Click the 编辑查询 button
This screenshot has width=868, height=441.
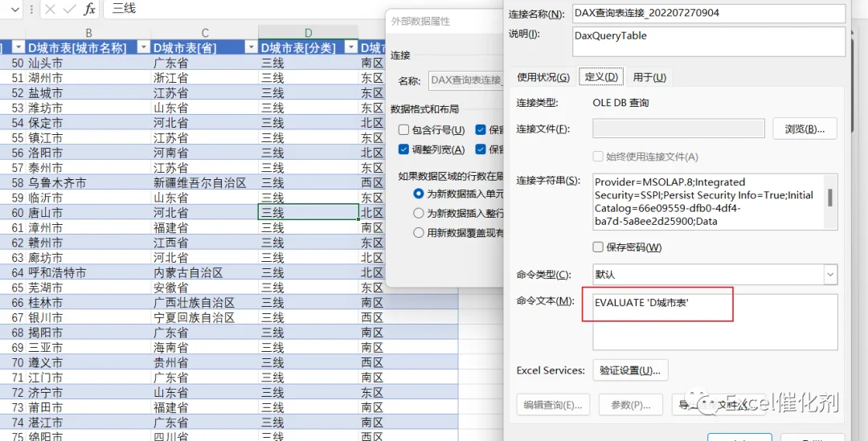(553, 405)
